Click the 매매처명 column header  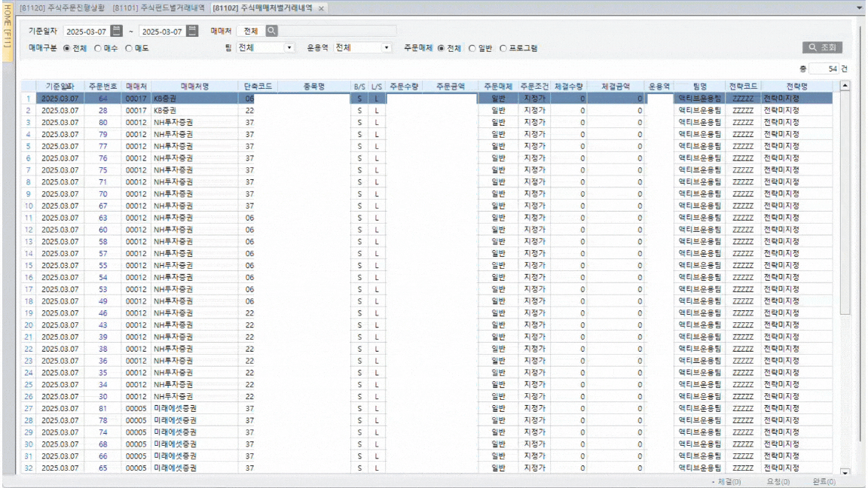[x=195, y=87]
